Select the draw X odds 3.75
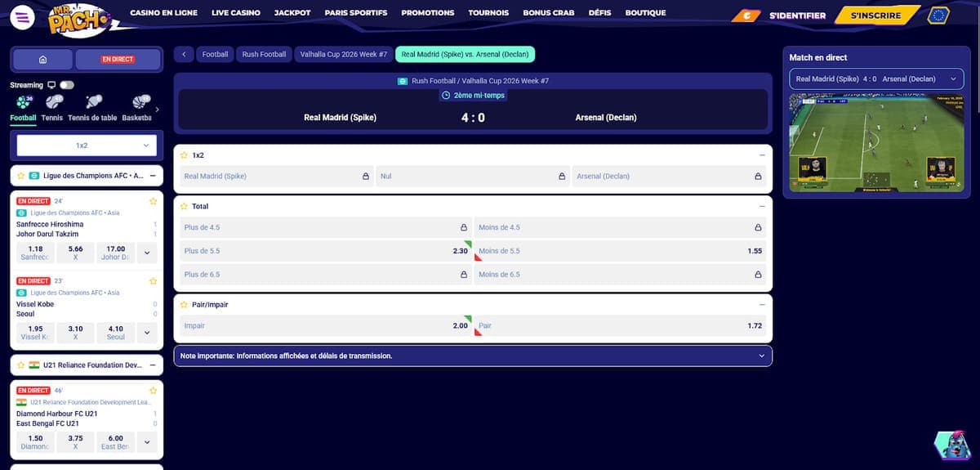This screenshot has width=980, height=470. point(76,442)
